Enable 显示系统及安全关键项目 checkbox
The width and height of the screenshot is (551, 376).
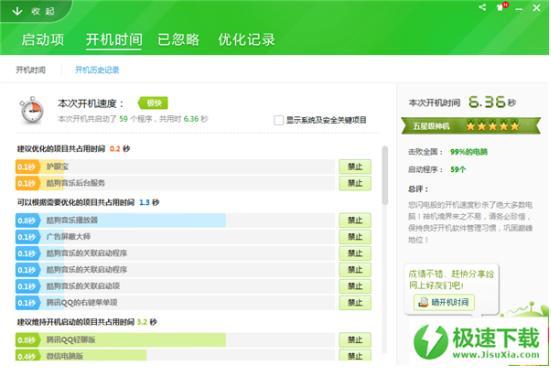278,120
